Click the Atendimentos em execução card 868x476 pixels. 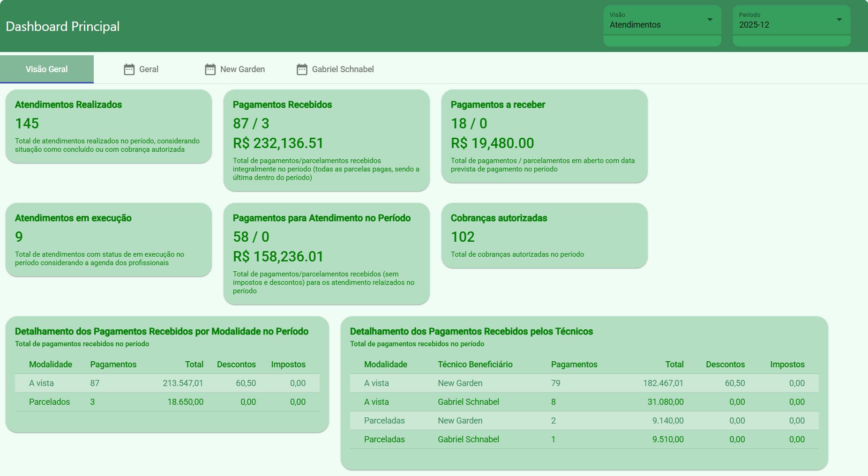[109, 239]
